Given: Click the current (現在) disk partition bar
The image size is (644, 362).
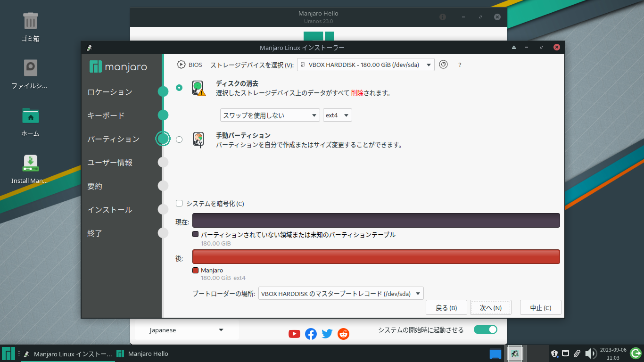Looking at the screenshot, I should pos(376,220).
